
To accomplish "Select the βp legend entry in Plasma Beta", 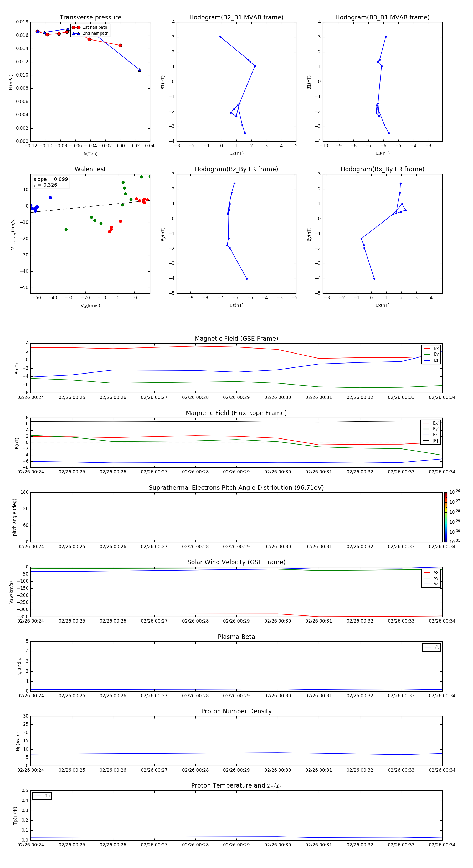I will coord(431,647).
